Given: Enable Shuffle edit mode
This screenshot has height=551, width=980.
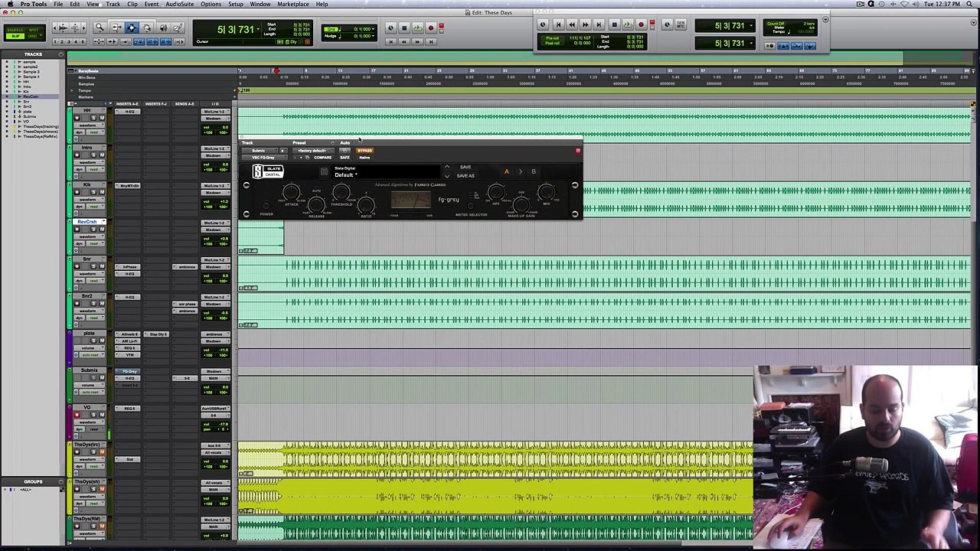Looking at the screenshot, I should coord(15,30).
